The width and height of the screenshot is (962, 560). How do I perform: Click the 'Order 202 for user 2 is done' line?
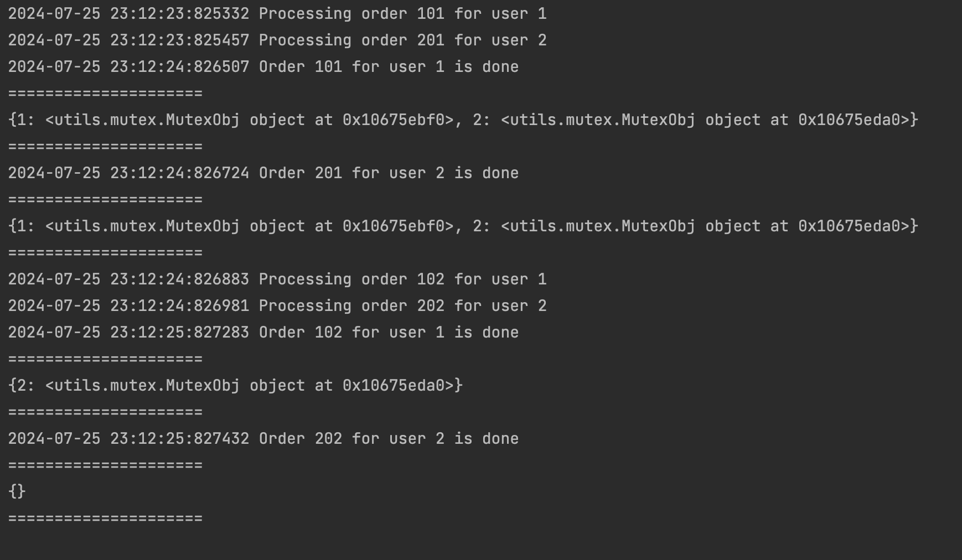point(263,439)
